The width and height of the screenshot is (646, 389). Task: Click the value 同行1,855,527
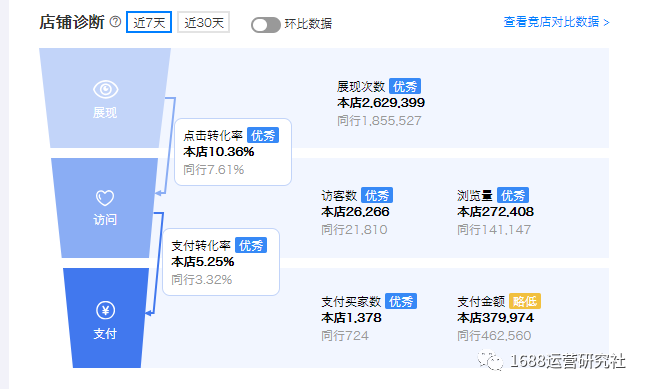point(379,121)
